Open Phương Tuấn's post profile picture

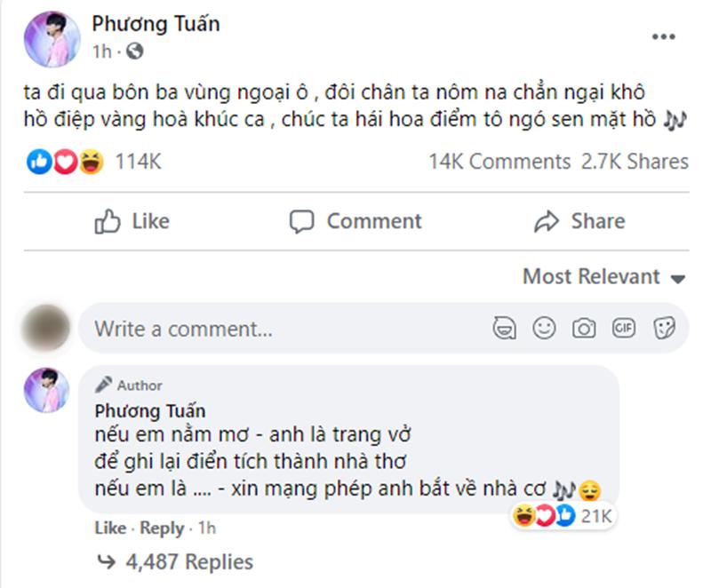click(x=52, y=40)
